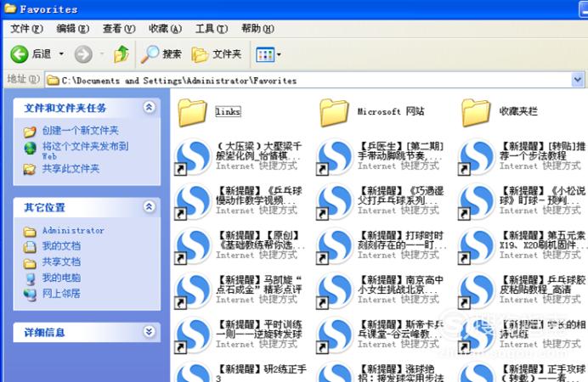Select 【新提醒】[转贴]推荐一个步法教程 shortcut icon

tap(476, 157)
